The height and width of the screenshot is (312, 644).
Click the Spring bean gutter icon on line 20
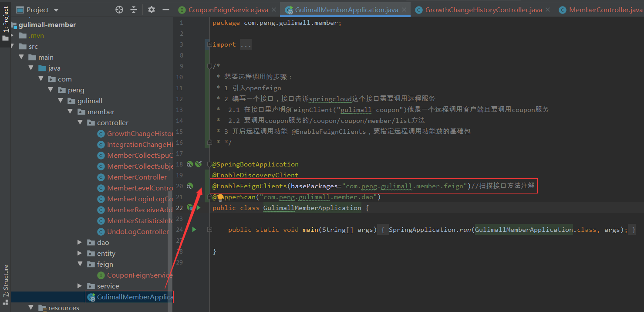[x=190, y=186]
